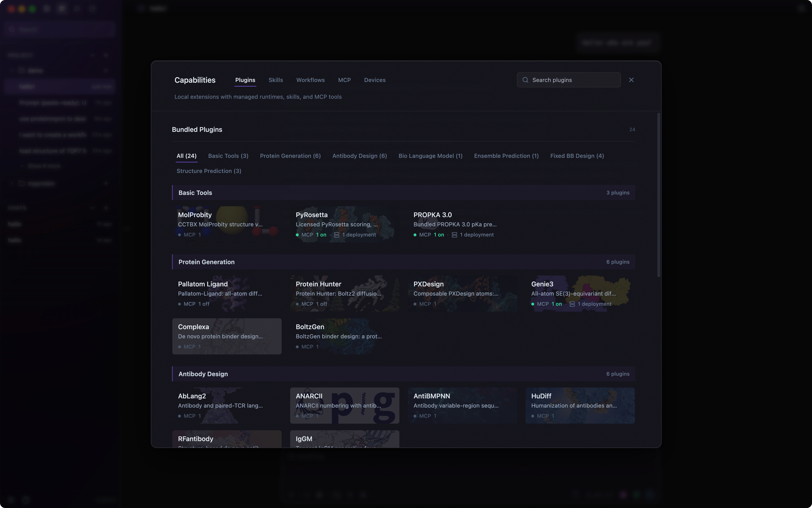Screen dimensions: 812x508
Task: Open the PyRosetta plugin card
Action: point(345,224)
